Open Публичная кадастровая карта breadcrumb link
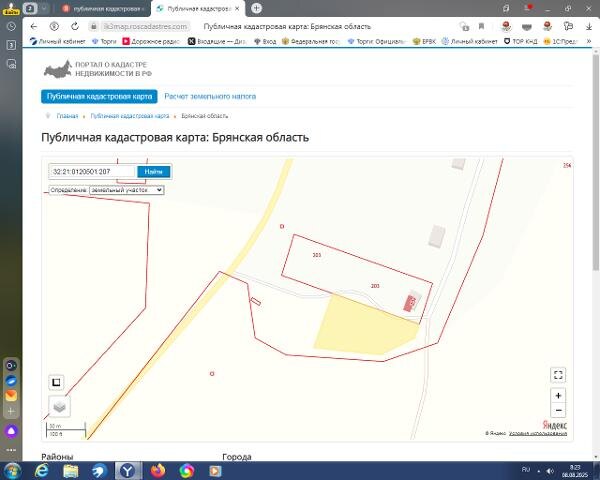The width and height of the screenshot is (600, 480). 130,116
